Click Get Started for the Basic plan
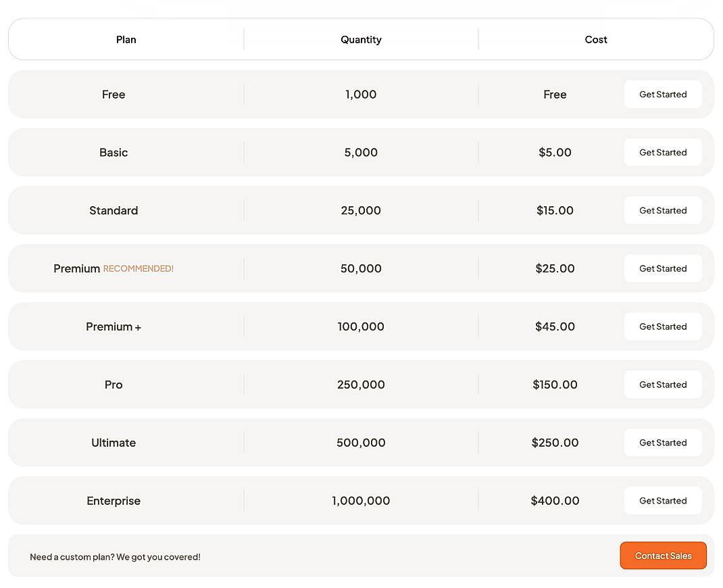The image size is (723, 588). 663,152
